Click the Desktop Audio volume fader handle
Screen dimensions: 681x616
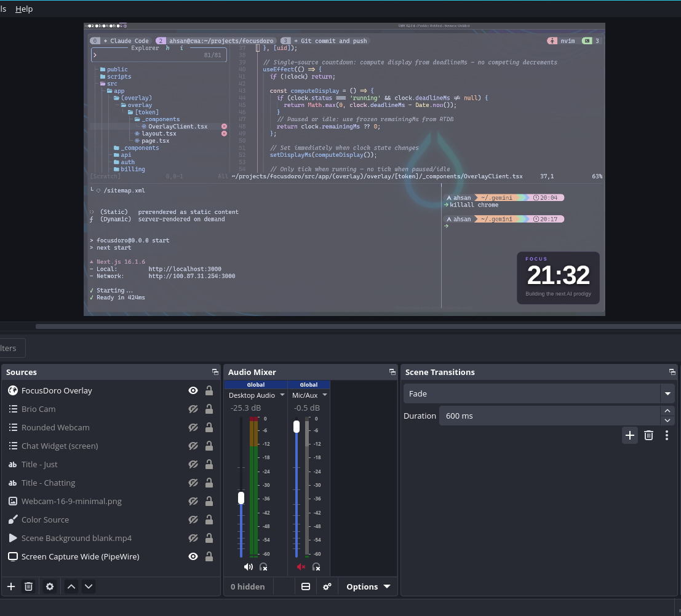click(241, 499)
